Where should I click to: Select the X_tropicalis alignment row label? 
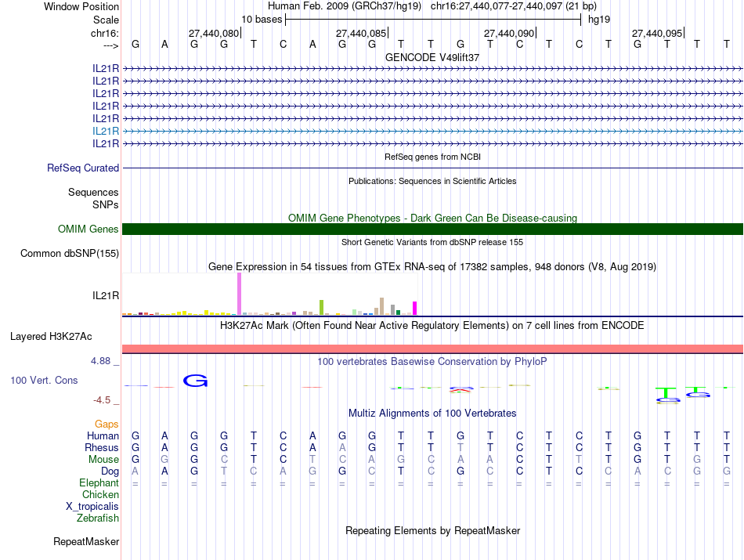[x=92, y=507]
